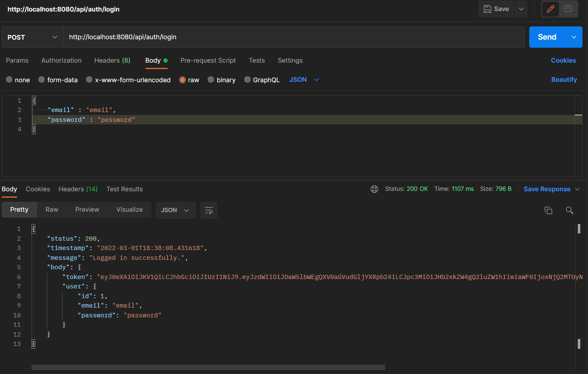Click the Save floppy disk icon
Screen dimensions: 588x374
pyautogui.click(x=488, y=9)
